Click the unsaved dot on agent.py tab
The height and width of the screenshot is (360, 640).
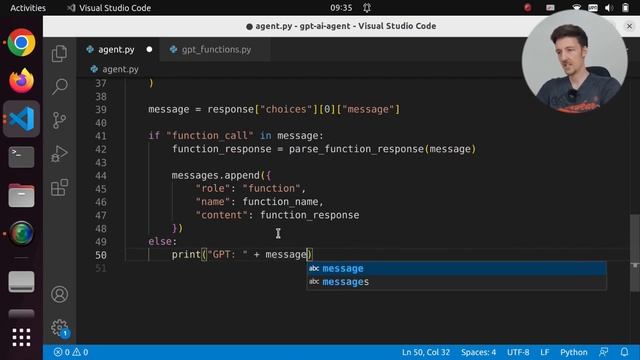tap(149, 49)
